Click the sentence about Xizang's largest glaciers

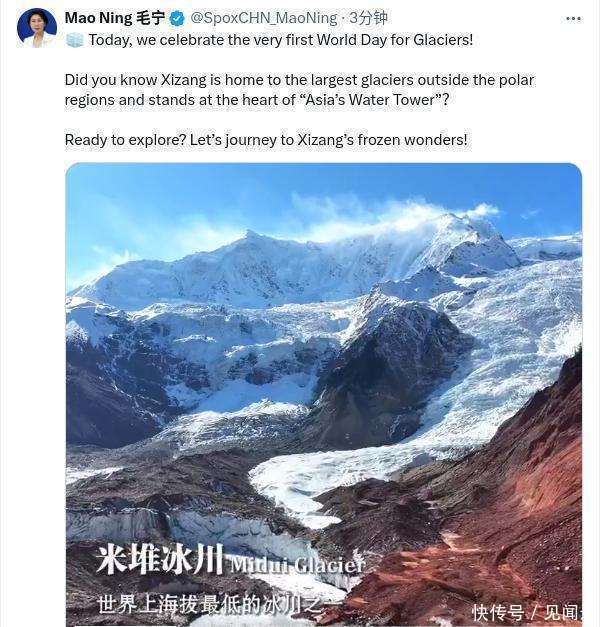(x=299, y=90)
